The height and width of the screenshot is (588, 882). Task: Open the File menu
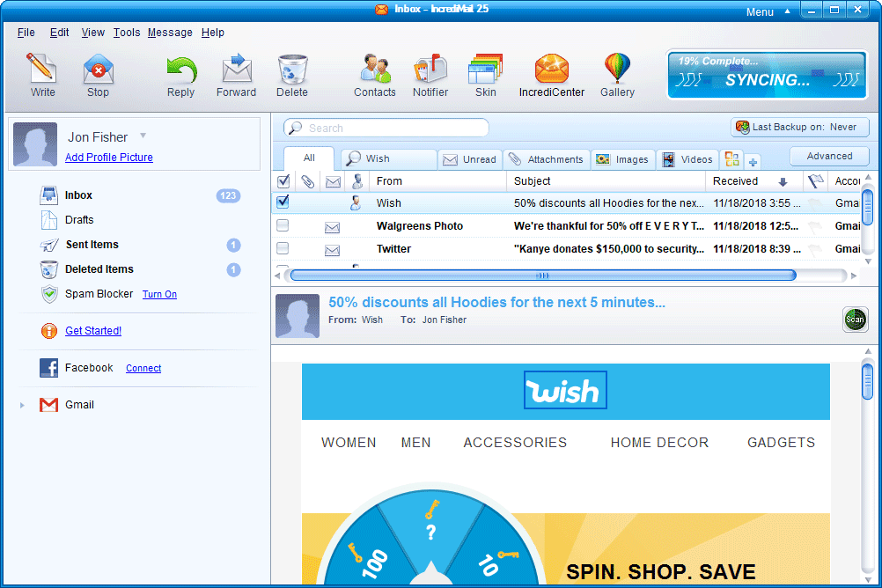(x=26, y=33)
